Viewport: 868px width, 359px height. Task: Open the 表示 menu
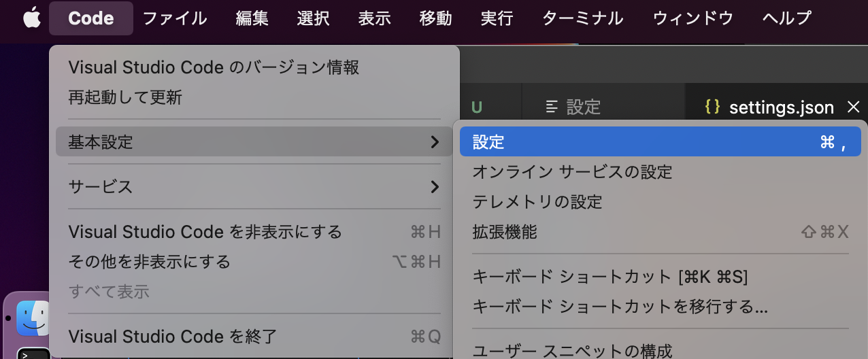point(375,18)
